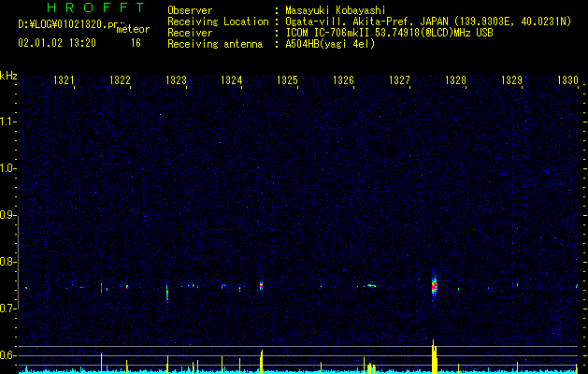Click the 1321 time axis marker
The image size is (588, 374).
64,79
